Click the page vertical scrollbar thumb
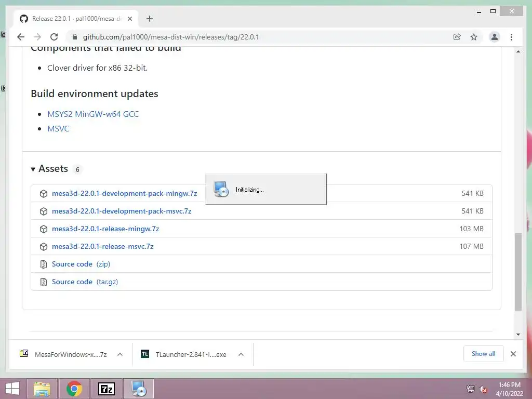 pyautogui.click(x=518, y=271)
